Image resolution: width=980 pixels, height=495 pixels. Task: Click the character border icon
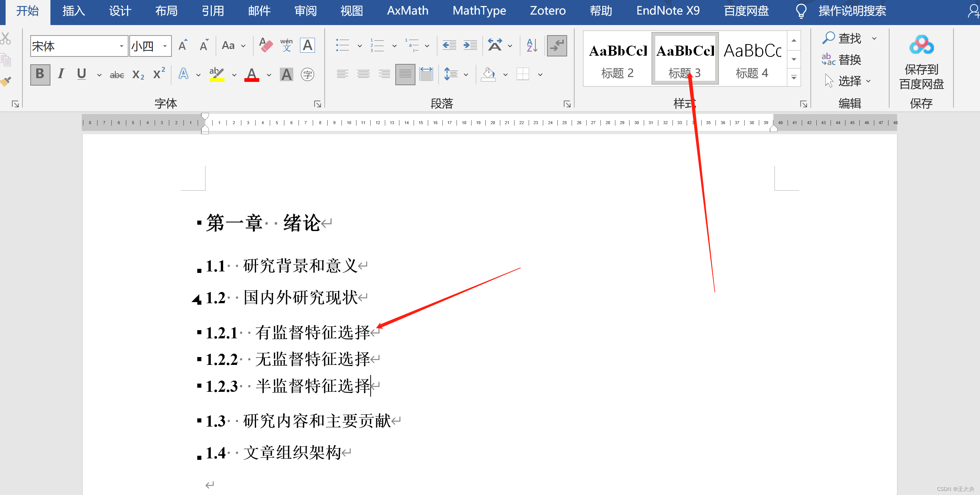(307, 45)
